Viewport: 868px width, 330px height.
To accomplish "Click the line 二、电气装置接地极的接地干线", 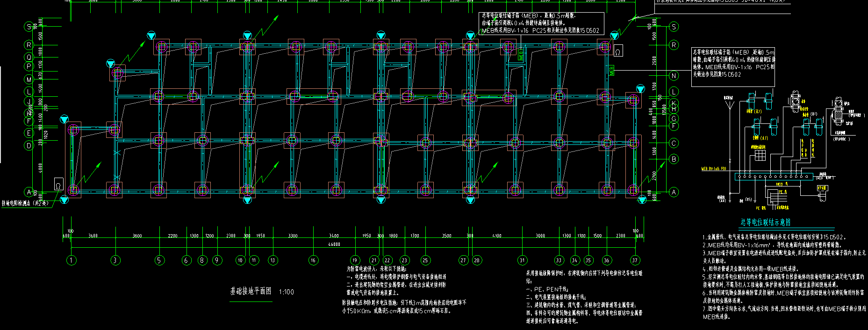I will coord(556,297).
